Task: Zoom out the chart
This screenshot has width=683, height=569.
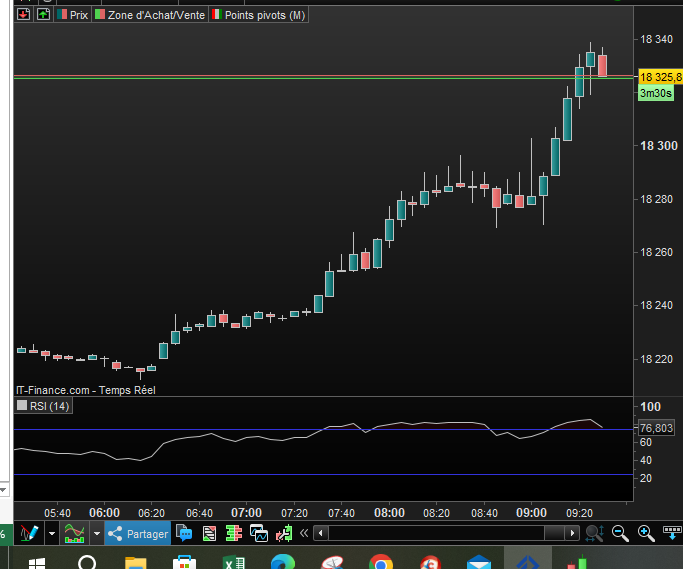Action: (620, 533)
